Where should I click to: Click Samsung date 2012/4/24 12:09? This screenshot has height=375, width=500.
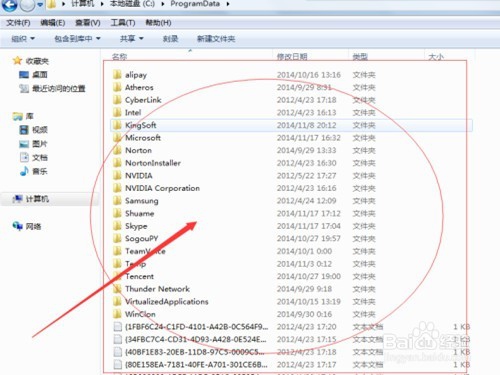click(x=306, y=201)
